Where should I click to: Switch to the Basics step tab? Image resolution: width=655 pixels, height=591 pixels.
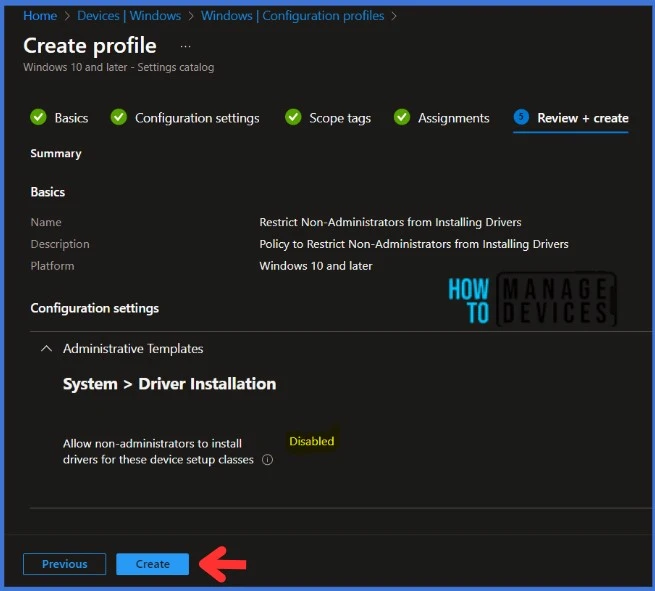pyautogui.click(x=71, y=118)
